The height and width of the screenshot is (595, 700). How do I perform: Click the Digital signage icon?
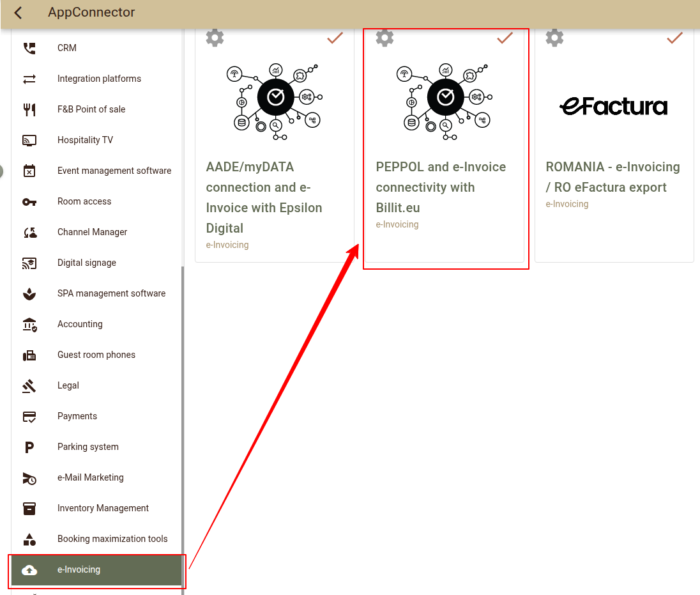click(x=29, y=263)
